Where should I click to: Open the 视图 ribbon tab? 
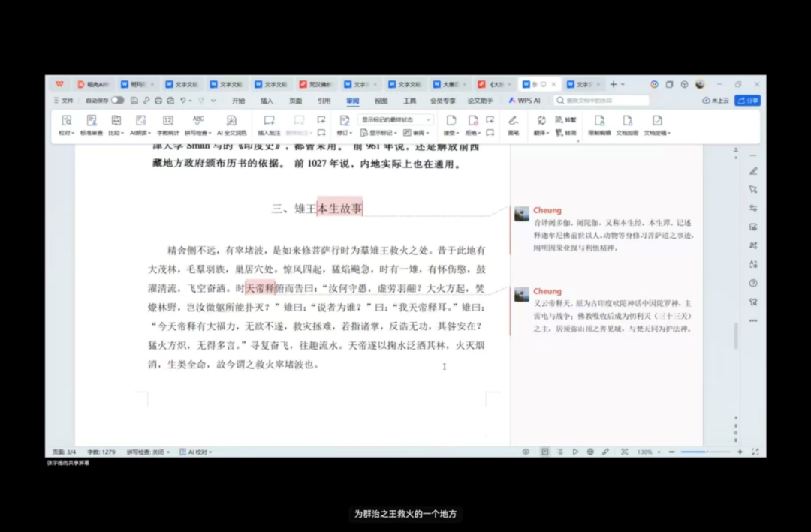click(x=381, y=101)
